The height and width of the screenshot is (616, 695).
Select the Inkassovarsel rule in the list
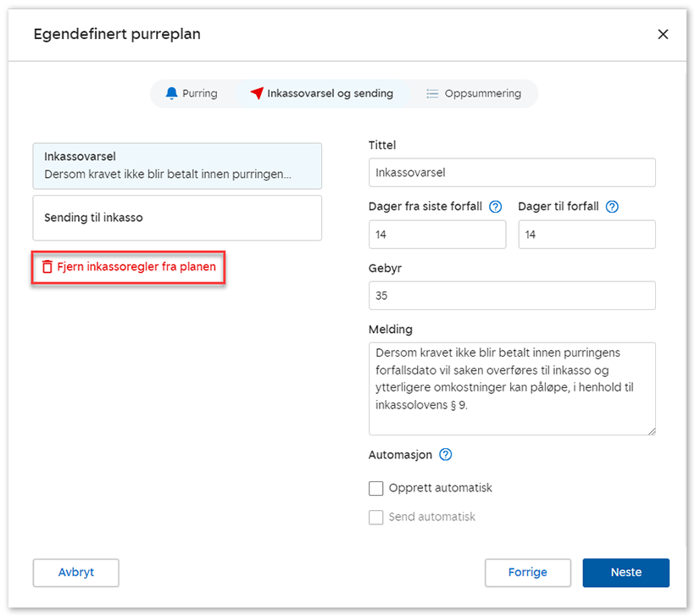click(177, 165)
